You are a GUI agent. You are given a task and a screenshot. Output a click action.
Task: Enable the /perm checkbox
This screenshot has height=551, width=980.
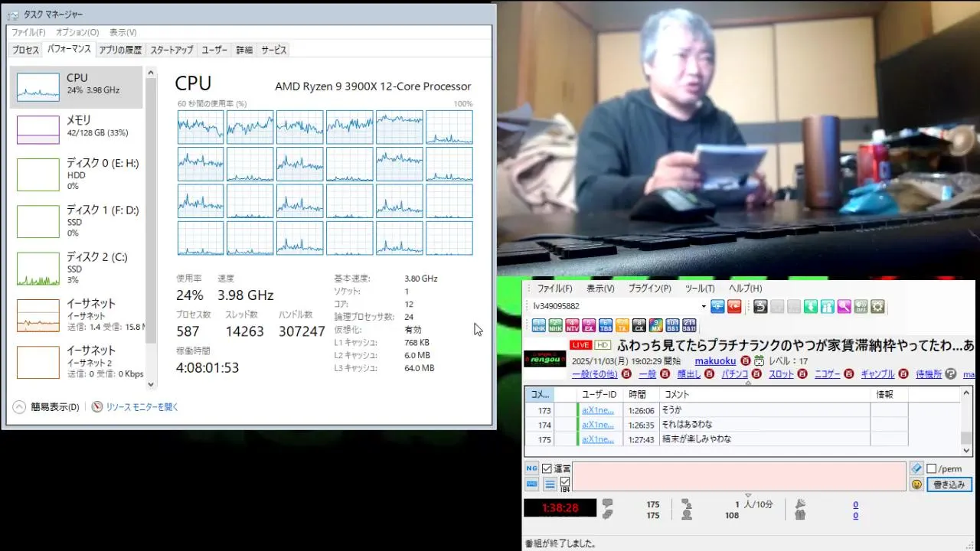tap(932, 468)
